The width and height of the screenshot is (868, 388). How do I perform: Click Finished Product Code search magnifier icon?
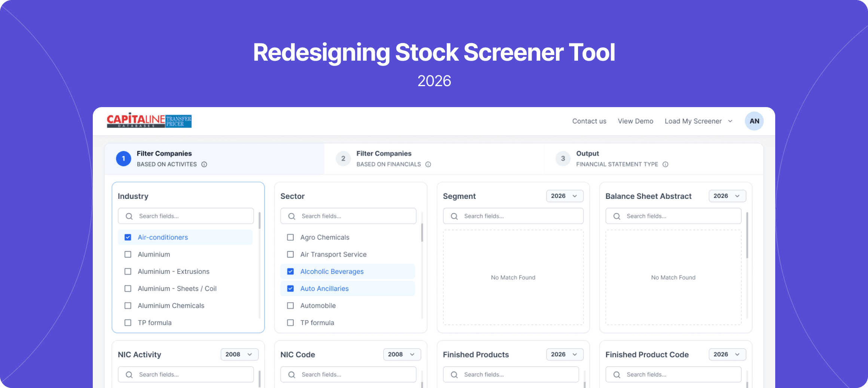[617, 375]
